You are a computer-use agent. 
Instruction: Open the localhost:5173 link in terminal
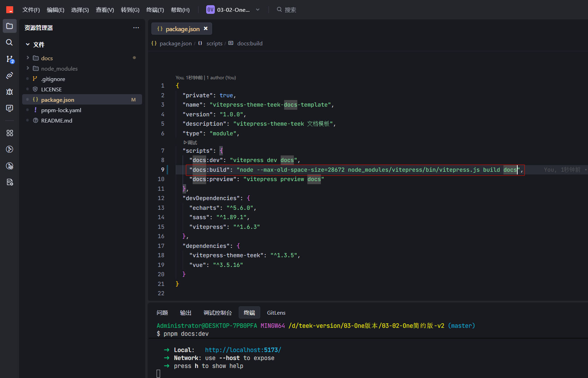[243, 350]
